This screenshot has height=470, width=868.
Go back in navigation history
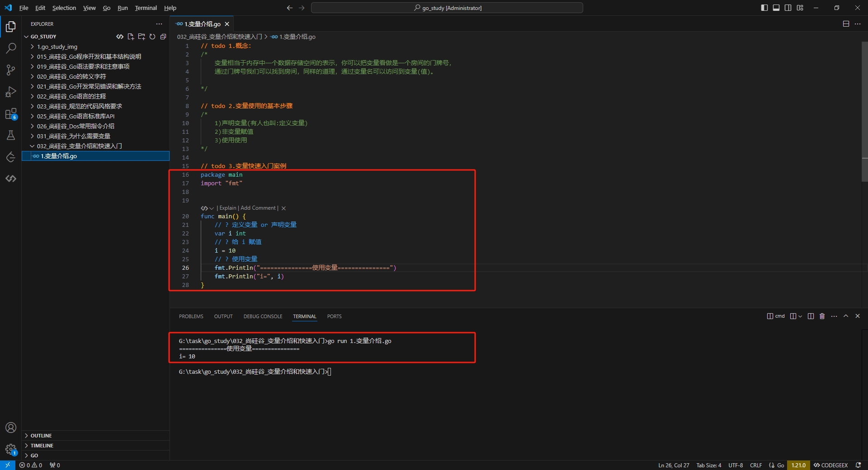[x=290, y=8]
